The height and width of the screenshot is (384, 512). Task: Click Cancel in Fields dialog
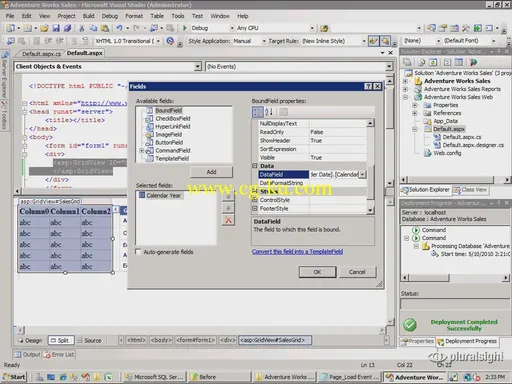pos(357,272)
